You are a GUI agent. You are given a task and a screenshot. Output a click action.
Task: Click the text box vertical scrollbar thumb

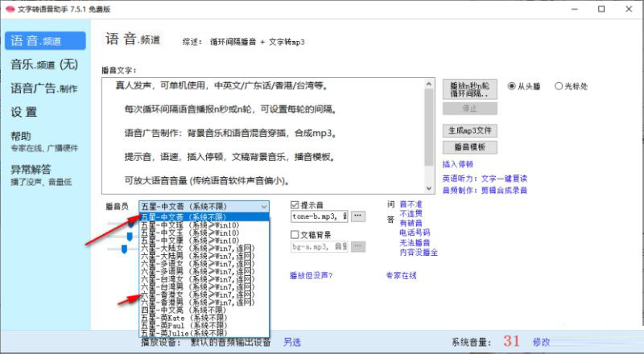tap(429, 127)
